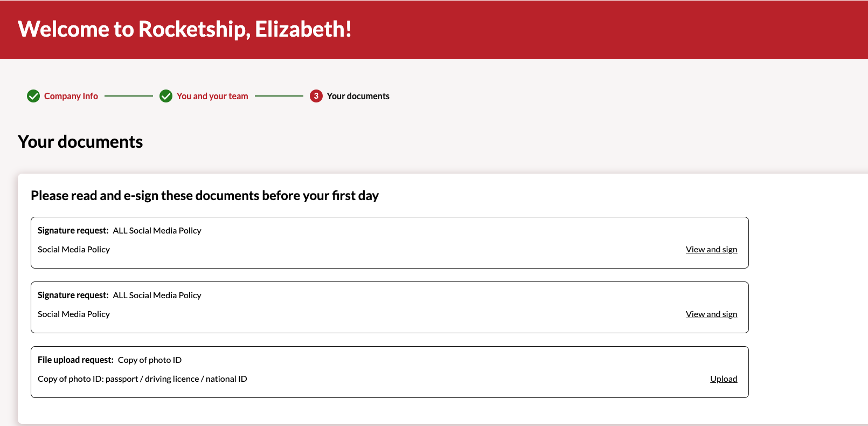Click Upload for copy of photo ID

tap(723, 379)
